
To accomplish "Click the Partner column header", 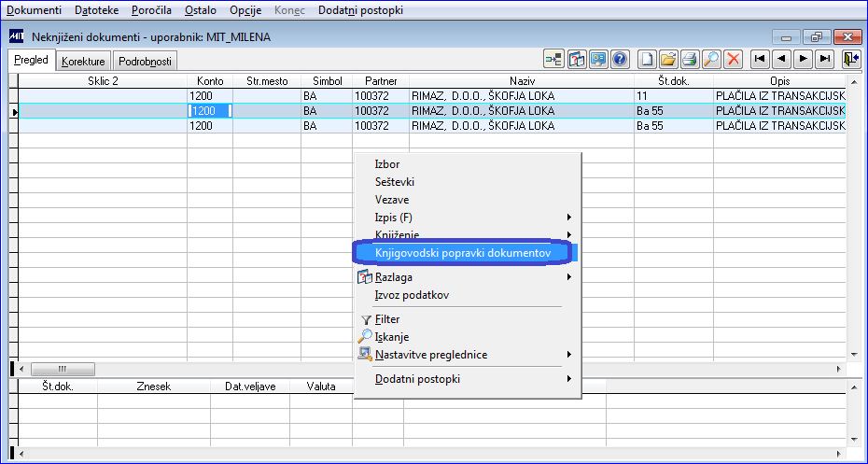I will point(381,81).
